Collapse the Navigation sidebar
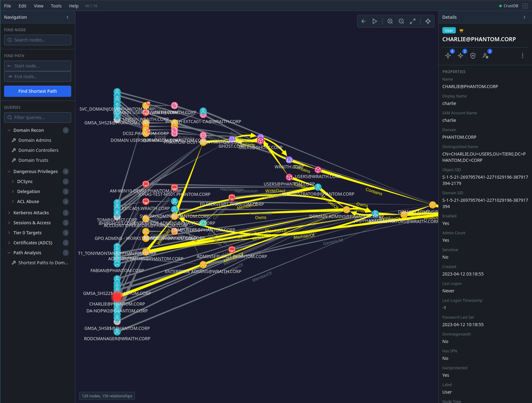The height and width of the screenshot is (403, 532). [67, 17]
